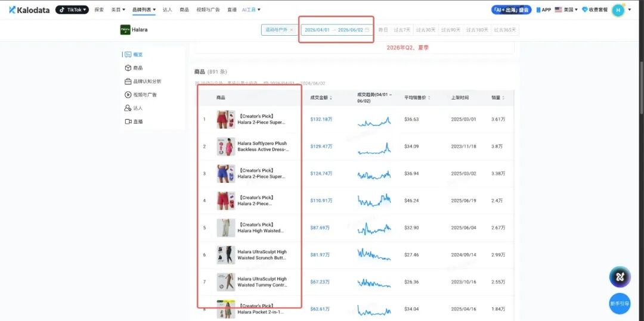Expand the AI工具 dropdown
The height and width of the screenshot is (321, 644).
(x=252, y=10)
